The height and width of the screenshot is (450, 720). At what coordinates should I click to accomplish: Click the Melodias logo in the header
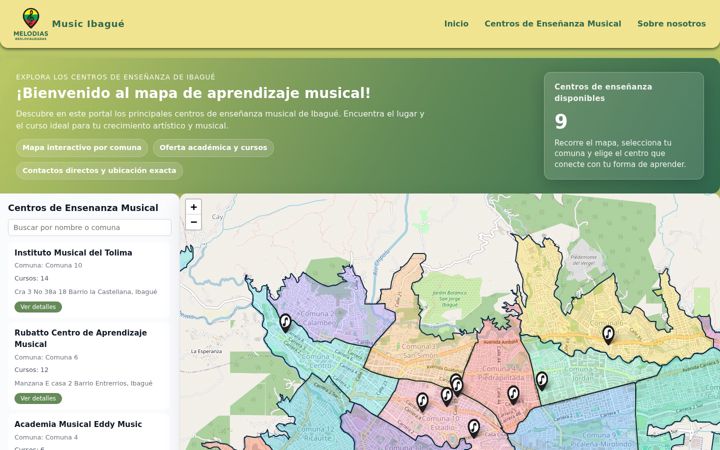pyautogui.click(x=31, y=24)
